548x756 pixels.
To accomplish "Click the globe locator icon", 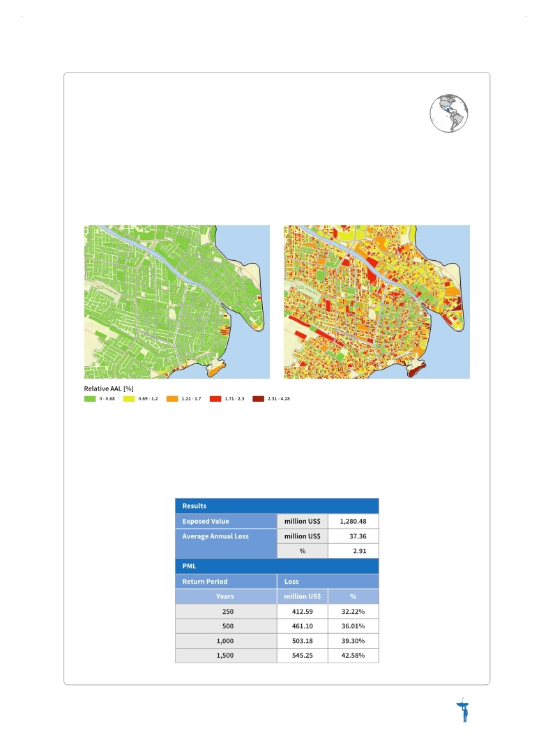I will pos(449,113).
